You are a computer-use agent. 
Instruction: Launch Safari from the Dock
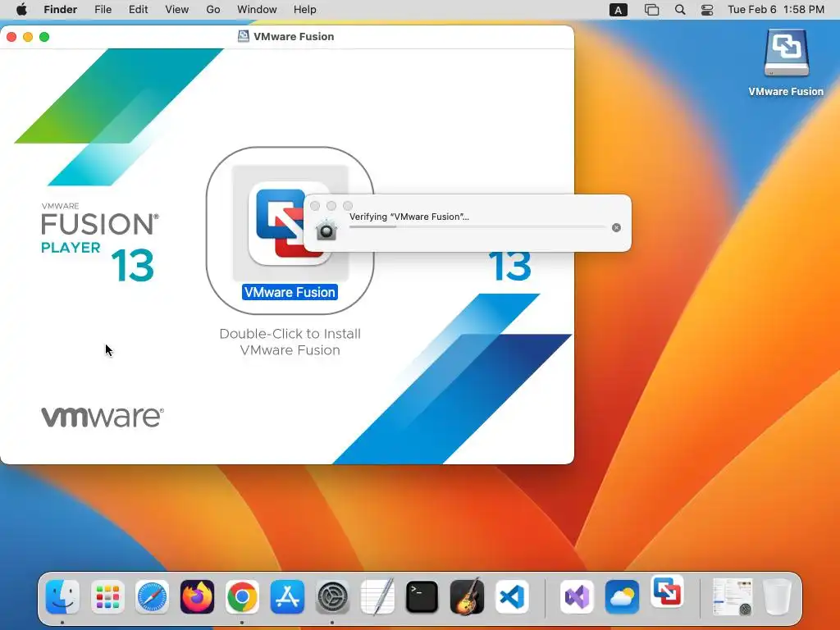[x=152, y=597]
